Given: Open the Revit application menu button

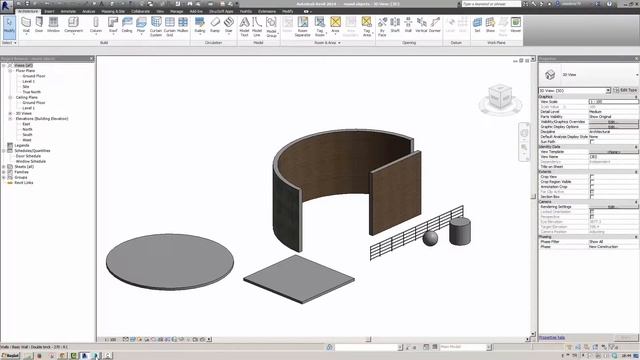Looking at the screenshot, I should point(6,5).
